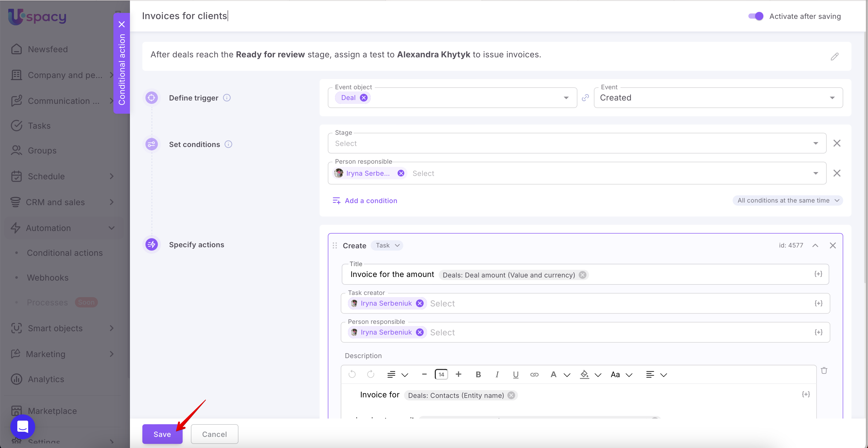Image resolution: width=868 pixels, height=448 pixels.
Task: Click the Save button
Action: point(162,434)
